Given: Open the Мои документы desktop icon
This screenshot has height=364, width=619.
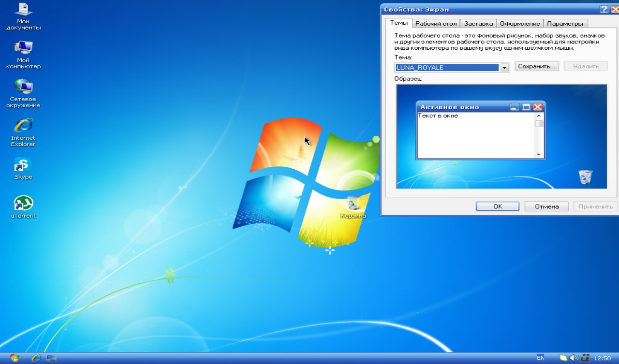Looking at the screenshot, I should 23,10.
